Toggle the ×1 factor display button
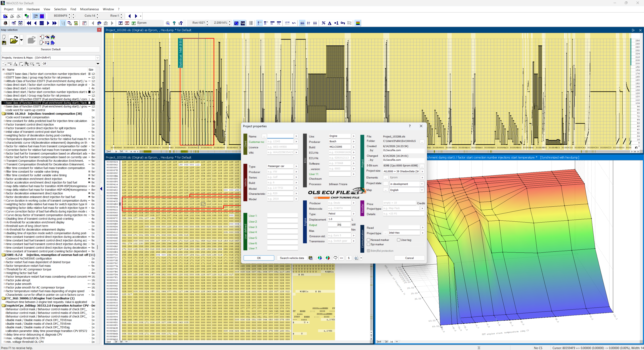 (336, 23)
